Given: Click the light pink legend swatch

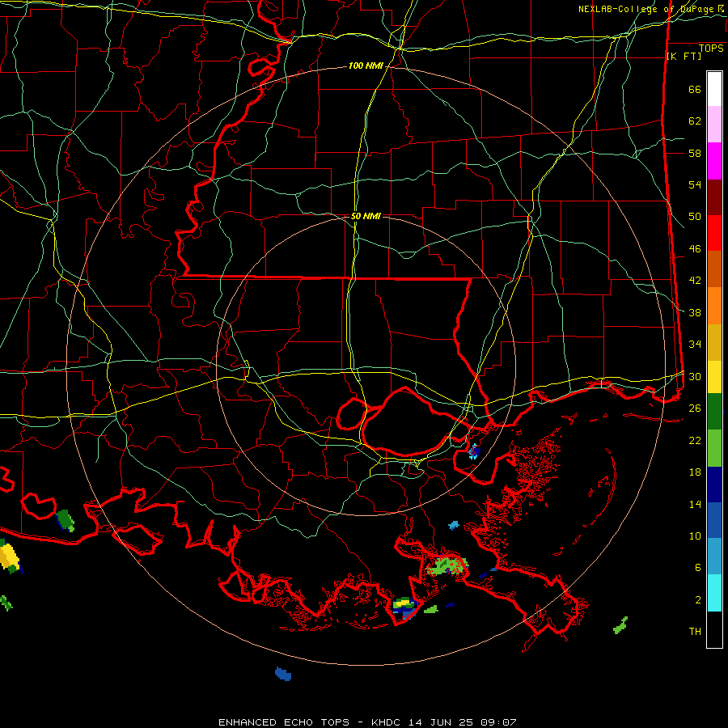Looking at the screenshot, I should pos(714,125).
